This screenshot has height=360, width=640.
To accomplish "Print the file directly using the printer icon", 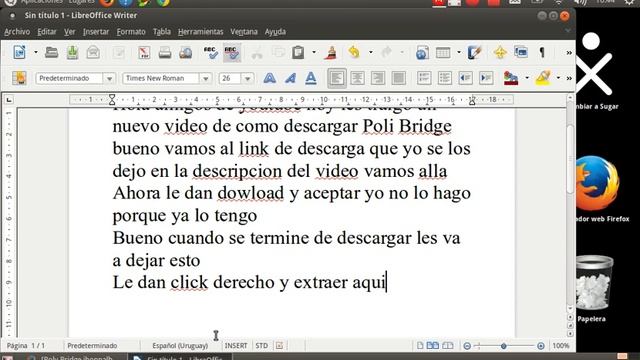I will [x=165, y=52].
